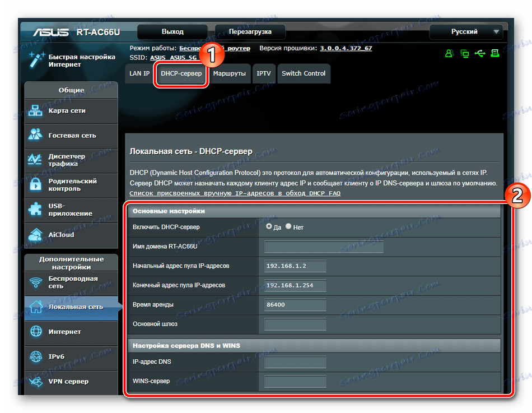Switch to the LAN IP tab
The width and height of the screenshot is (532, 413).
(x=139, y=73)
